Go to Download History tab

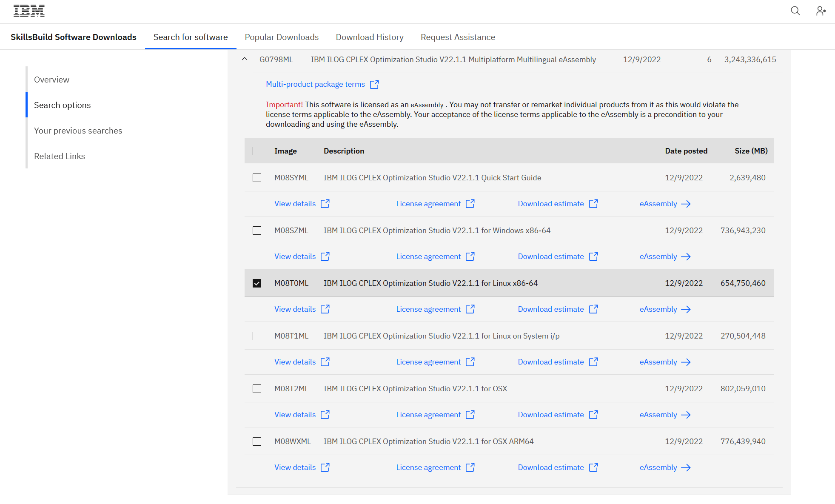tap(370, 37)
